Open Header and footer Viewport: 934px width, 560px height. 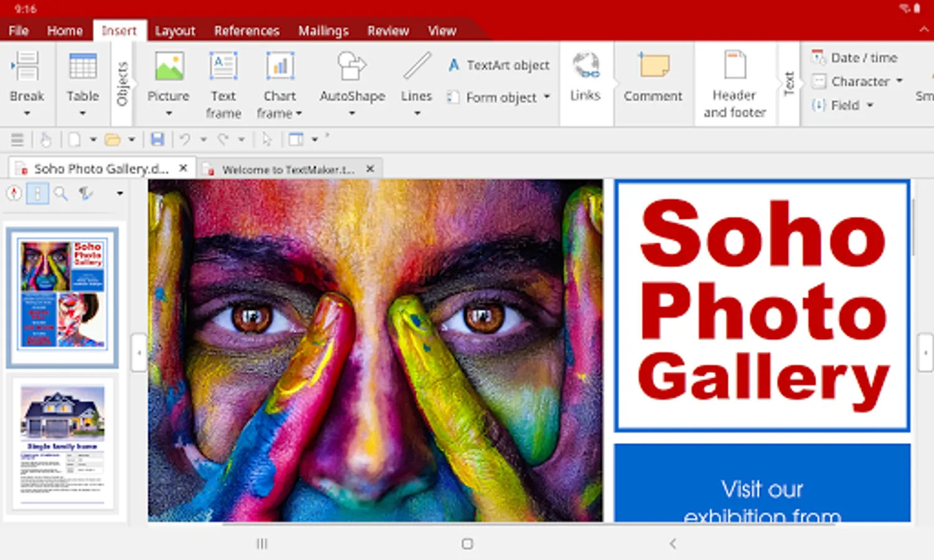tap(734, 84)
